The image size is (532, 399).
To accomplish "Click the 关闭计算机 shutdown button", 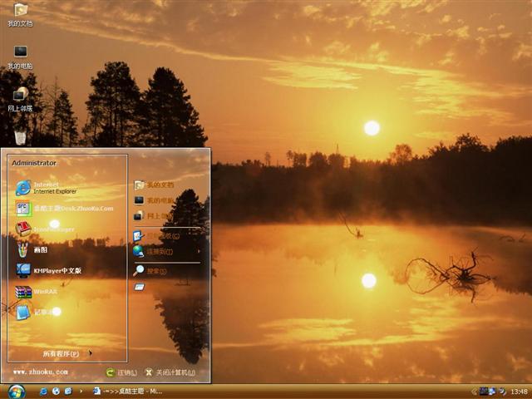I will (x=170, y=372).
